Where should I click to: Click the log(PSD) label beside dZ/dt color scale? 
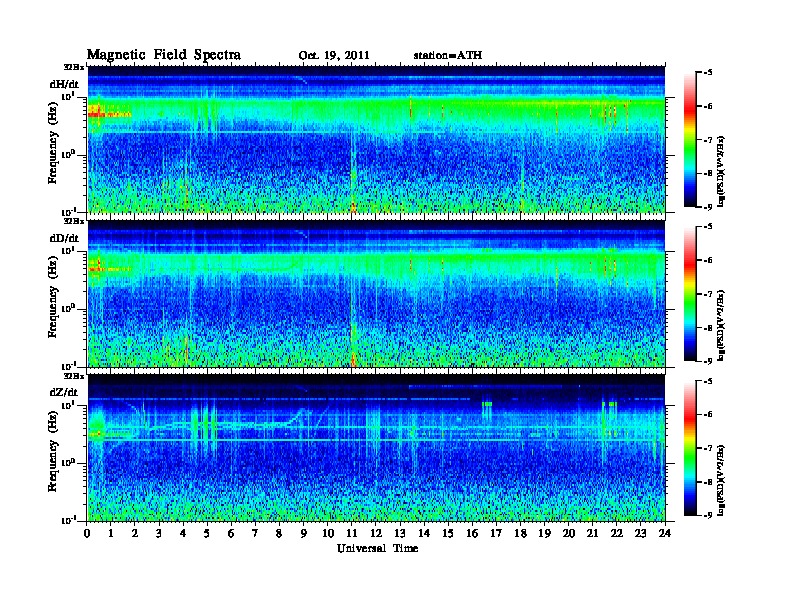pos(722,480)
